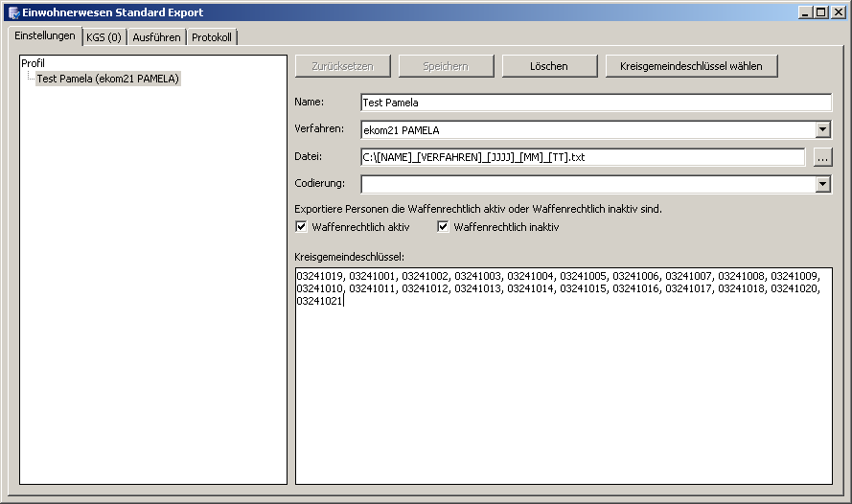The image size is (852, 504).
Task: Select Test Pamela profile in tree
Action: [x=107, y=79]
